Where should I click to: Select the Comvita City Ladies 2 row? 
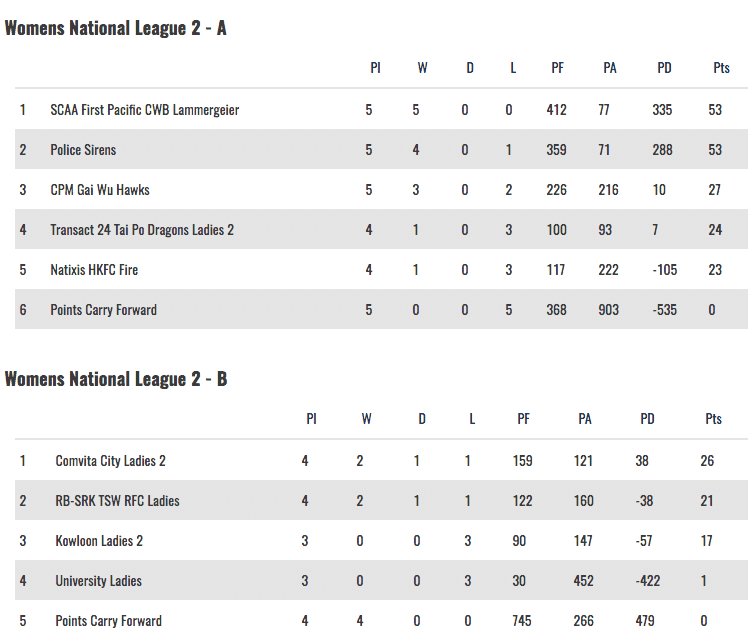pos(110,461)
